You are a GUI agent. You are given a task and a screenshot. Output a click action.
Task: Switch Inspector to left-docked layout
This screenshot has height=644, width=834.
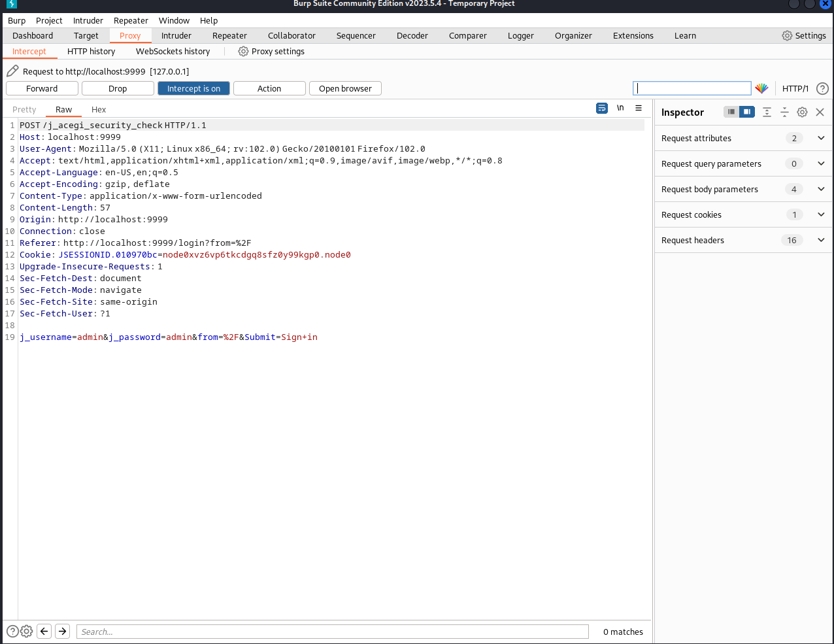(731, 112)
